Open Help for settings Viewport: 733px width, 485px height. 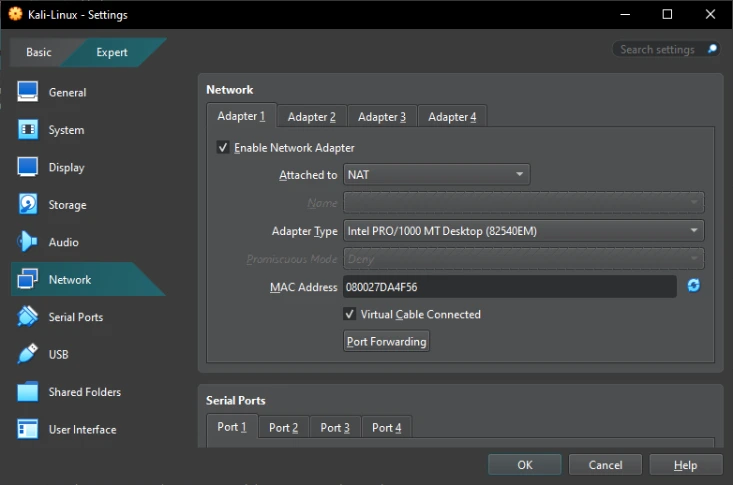click(685, 464)
